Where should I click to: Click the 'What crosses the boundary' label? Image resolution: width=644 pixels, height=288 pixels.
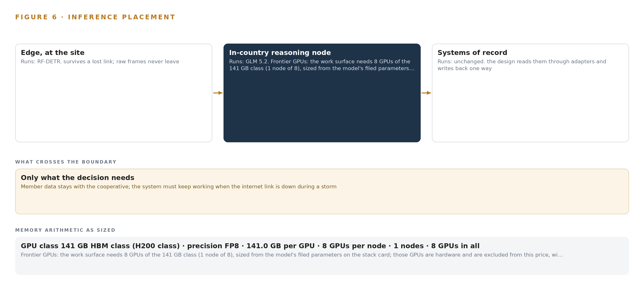[x=66, y=162]
